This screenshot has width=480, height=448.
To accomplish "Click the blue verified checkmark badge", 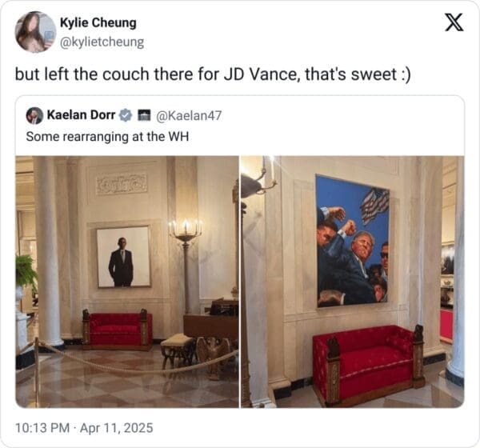I will coord(126,115).
